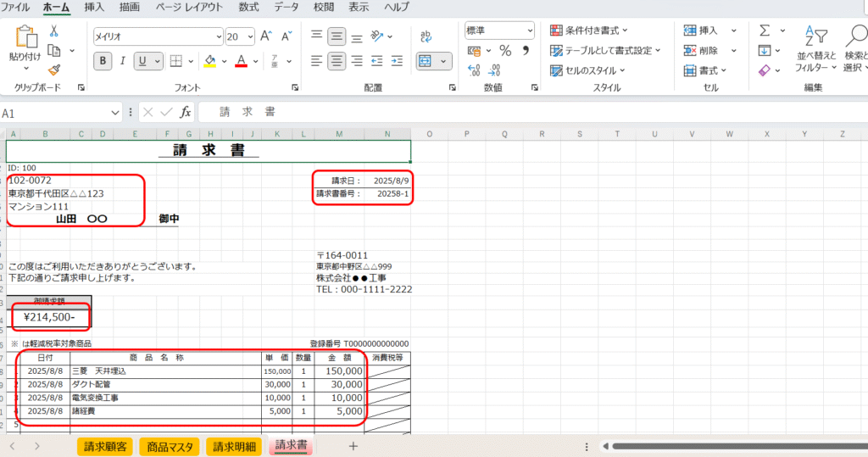Toggle Bold formatting
868x457 pixels.
pos(103,61)
